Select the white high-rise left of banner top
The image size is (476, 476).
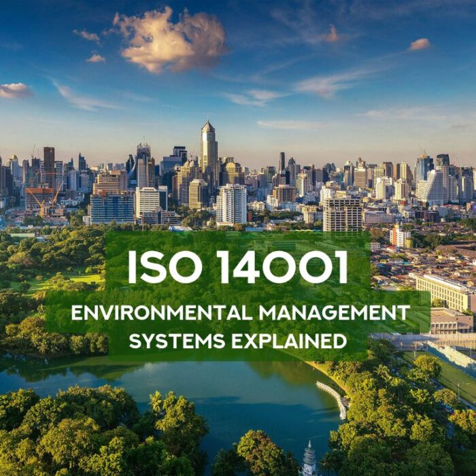click(232, 204)
